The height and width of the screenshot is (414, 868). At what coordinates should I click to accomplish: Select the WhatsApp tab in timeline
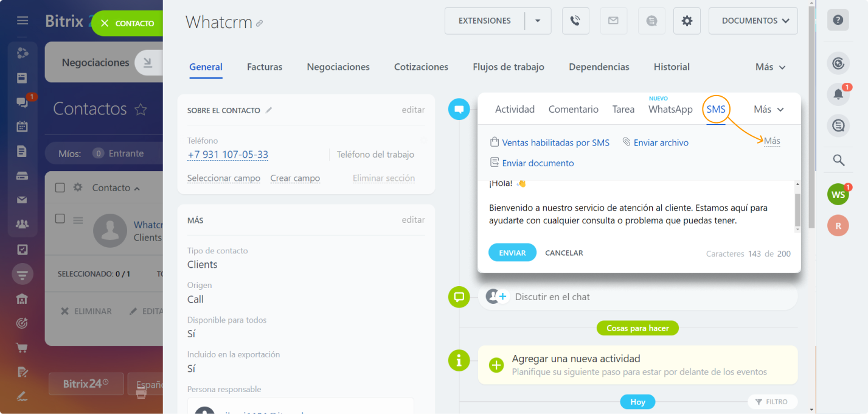670,110
